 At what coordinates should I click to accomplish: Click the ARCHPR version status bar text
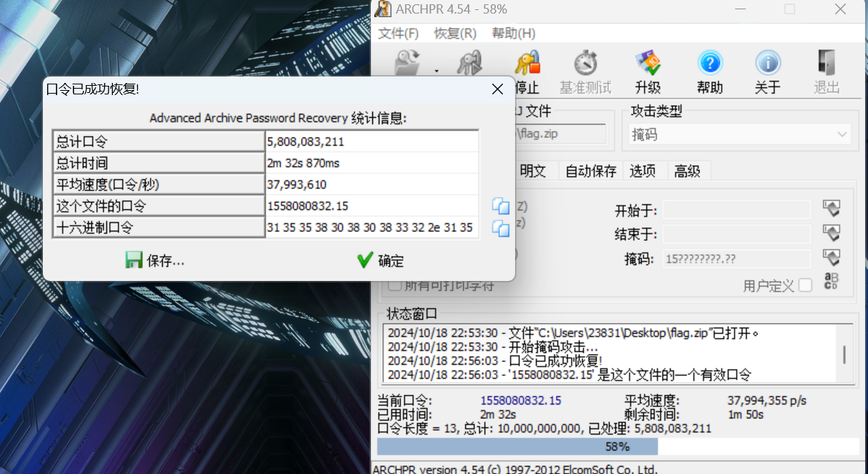point(514,469)
